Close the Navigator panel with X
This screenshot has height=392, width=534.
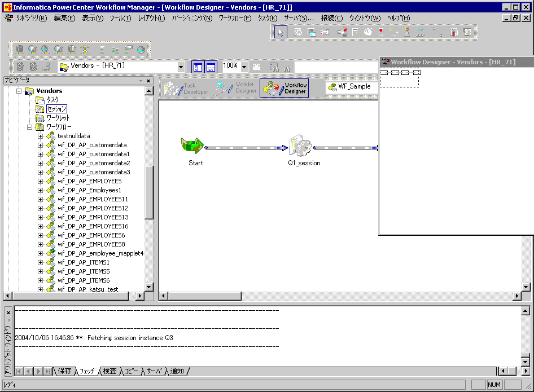(148, 81)
